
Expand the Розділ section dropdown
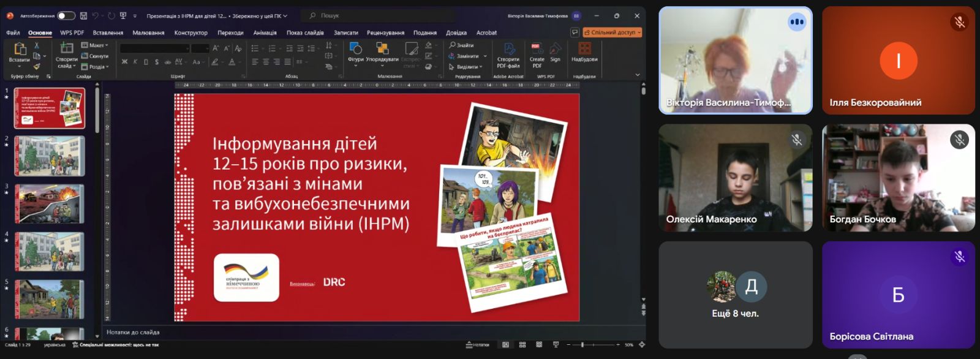(x=95, y=67)
